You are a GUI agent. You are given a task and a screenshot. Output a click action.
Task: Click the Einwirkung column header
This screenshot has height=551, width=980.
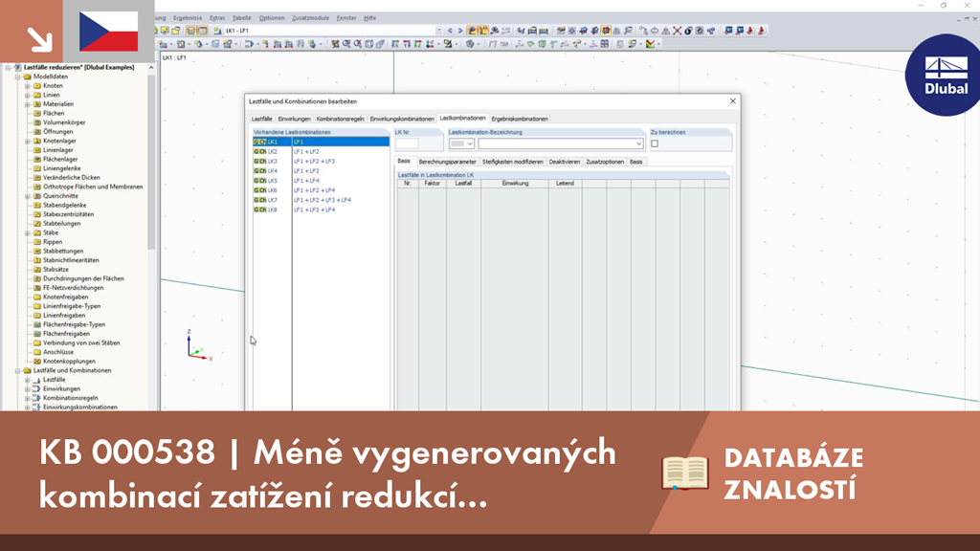point(515,184)
